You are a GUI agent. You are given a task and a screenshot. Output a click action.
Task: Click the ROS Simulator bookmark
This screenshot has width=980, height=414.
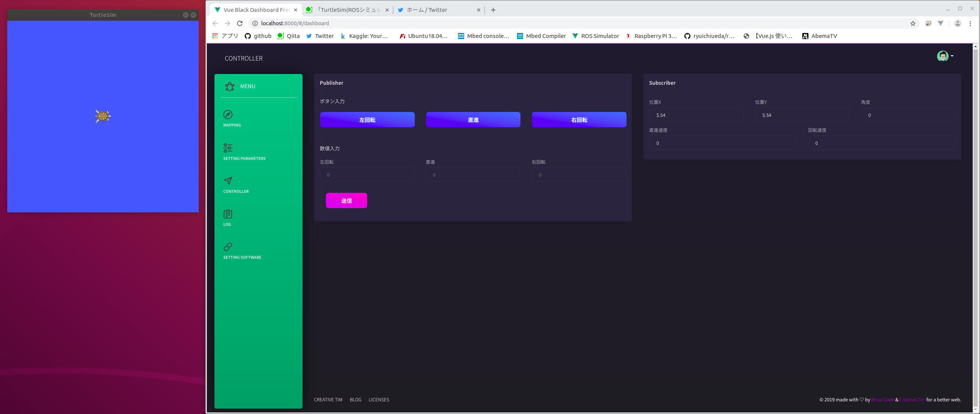click(x=596, y=36)
